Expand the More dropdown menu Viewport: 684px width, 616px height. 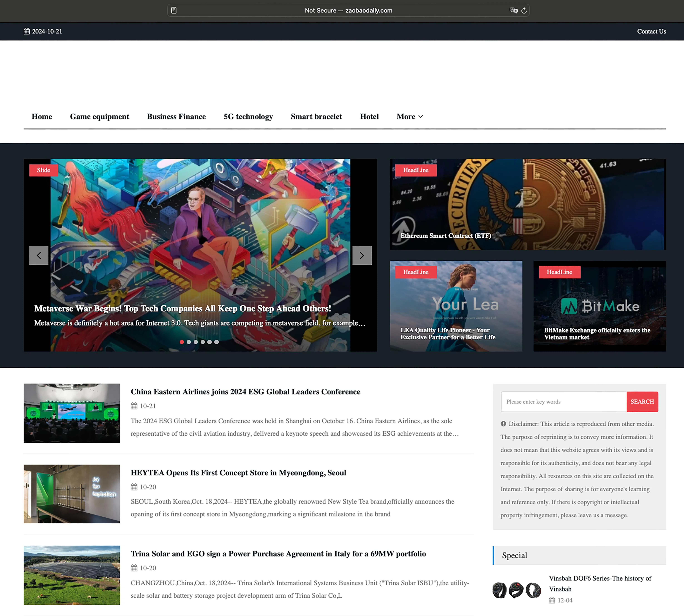[x=409, y=117]
